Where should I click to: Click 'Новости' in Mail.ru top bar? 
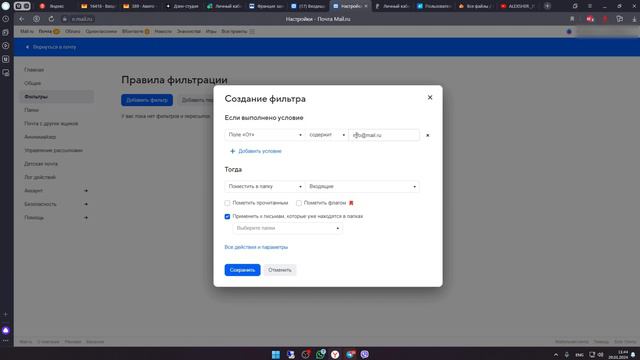point(163,31)
